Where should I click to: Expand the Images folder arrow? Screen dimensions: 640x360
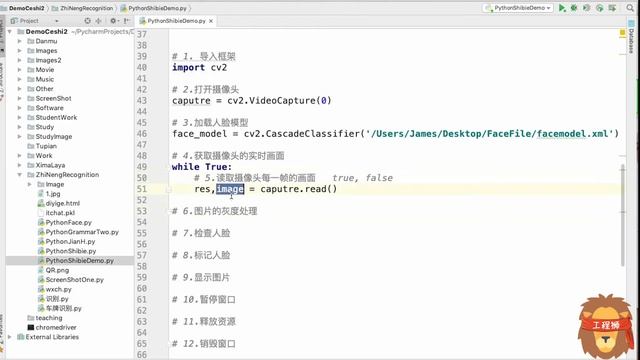pos(19,51)
